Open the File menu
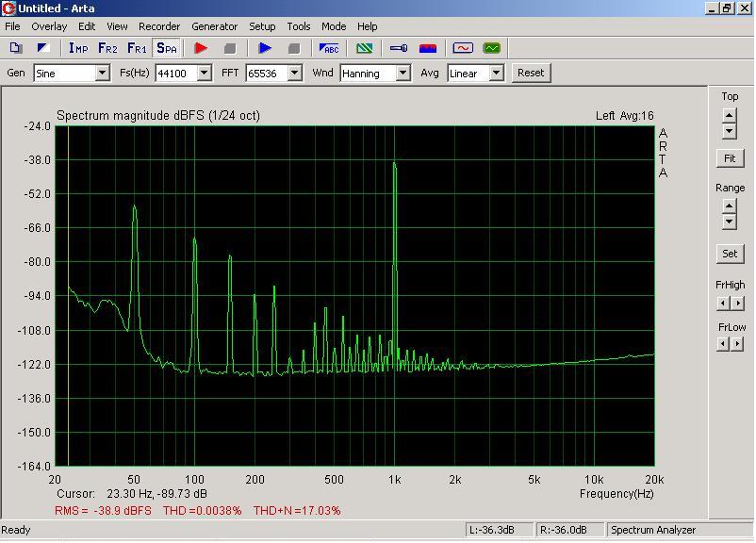 tap(12, 26)
